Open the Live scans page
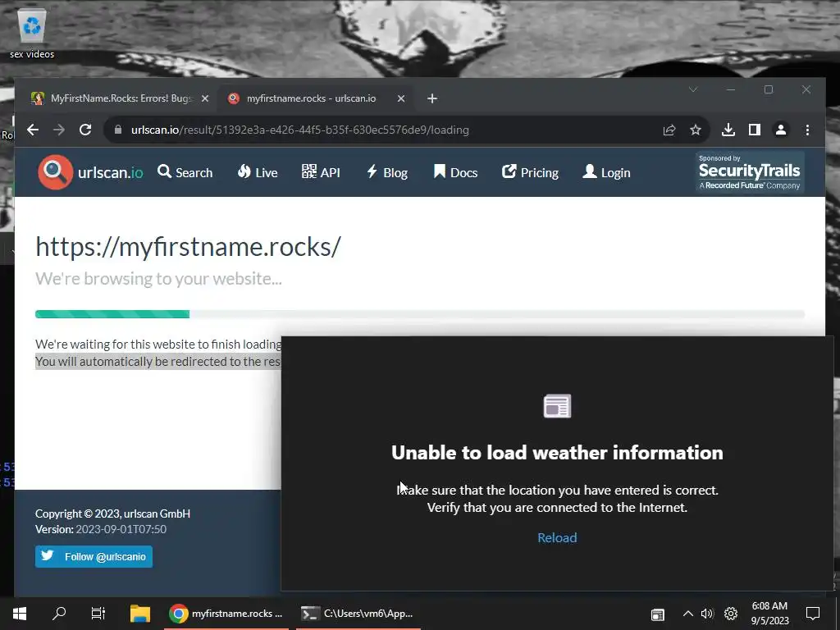Viewport: 840px width, 630px height. click(x=258, y=172)
